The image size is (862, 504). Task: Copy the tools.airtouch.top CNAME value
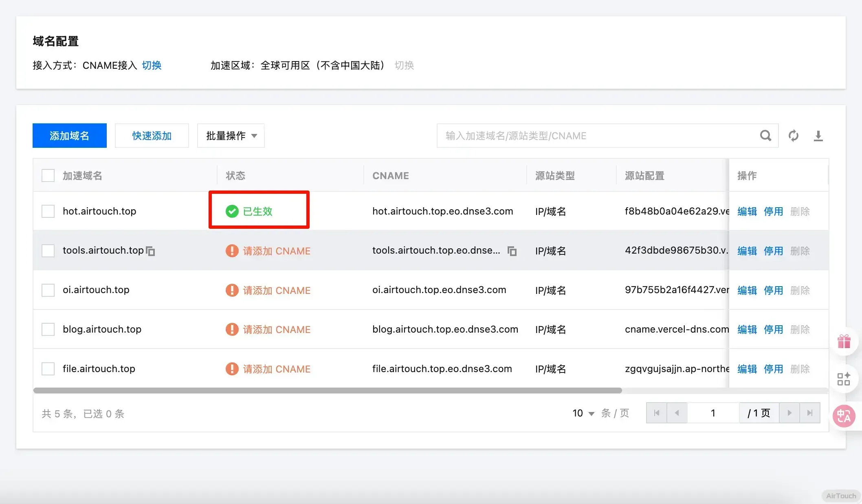tap(512, 251)
